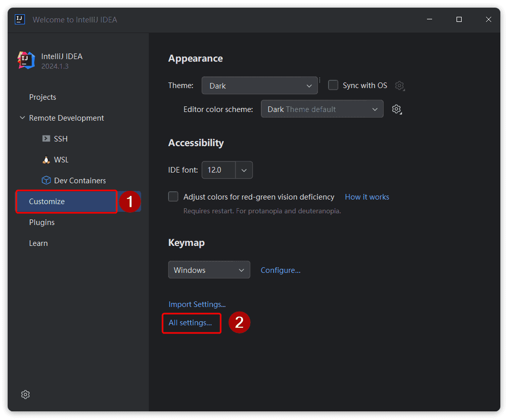
Task: Click the gear icon beside Sync with OS
Action: click(400, 86)
